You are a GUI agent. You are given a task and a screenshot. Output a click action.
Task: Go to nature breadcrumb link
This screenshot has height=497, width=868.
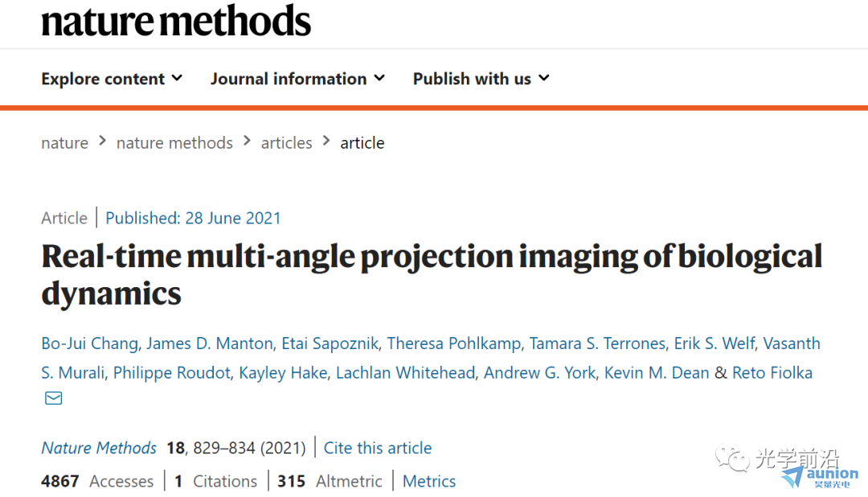[65, 143]
